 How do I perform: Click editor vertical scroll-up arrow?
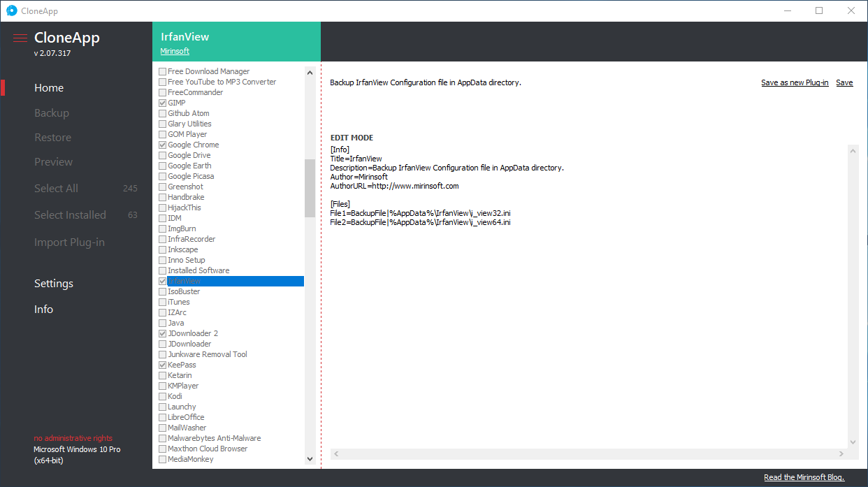click(853, 150)
